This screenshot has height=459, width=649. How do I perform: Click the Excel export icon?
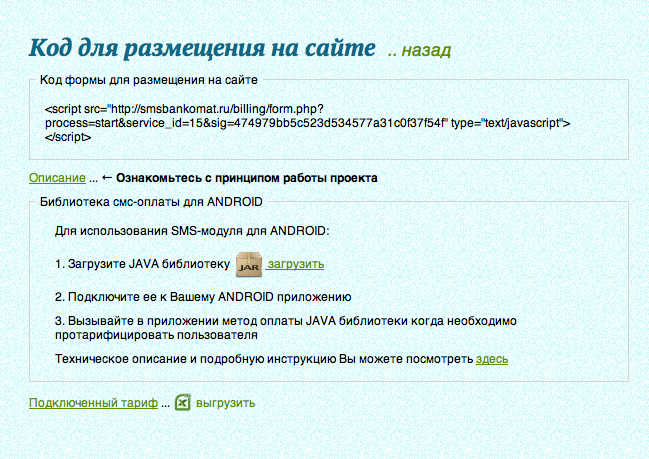click(x=183, y=402)
